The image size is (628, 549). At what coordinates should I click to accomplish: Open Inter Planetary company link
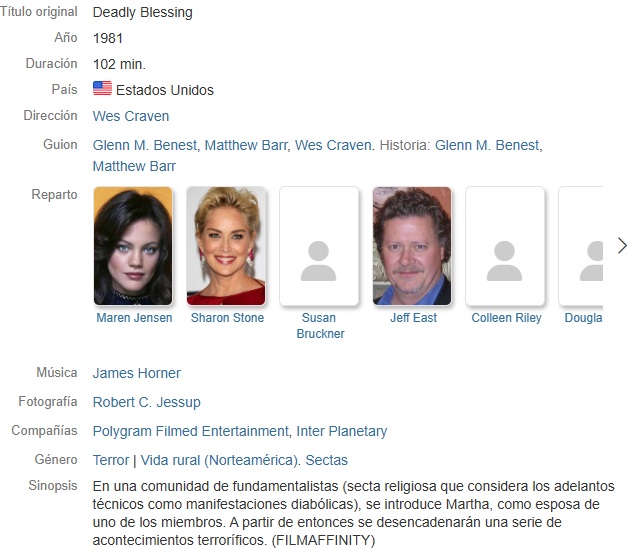tap(342, 431)
